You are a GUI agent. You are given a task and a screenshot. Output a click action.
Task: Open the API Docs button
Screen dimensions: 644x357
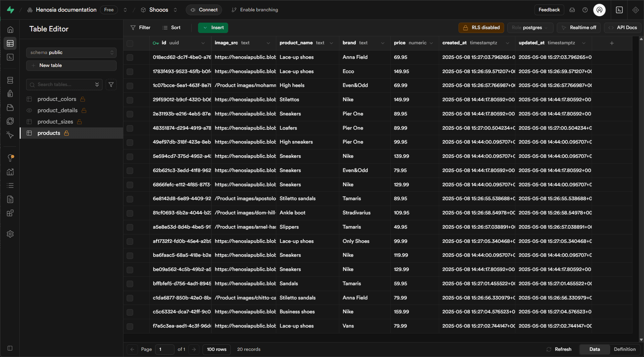pyautogui.click(x=623, y=28)
